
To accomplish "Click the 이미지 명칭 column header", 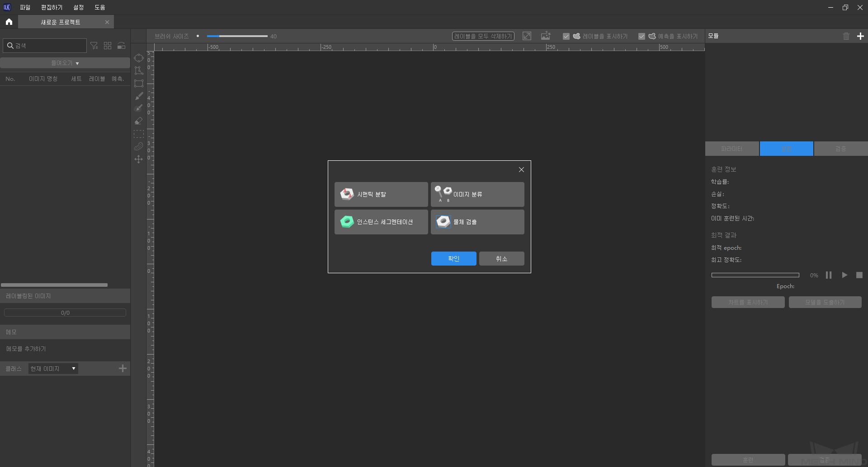I will 43,79.
